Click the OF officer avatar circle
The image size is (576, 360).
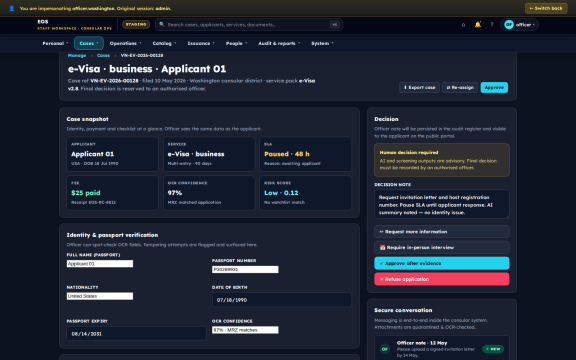coord(509,25)
